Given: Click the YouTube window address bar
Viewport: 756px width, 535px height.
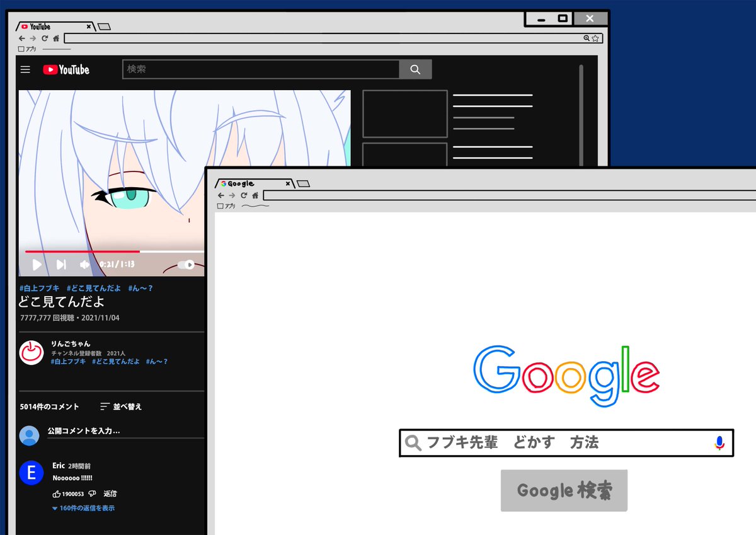Looking at the screenshot, I should point(333,38).
